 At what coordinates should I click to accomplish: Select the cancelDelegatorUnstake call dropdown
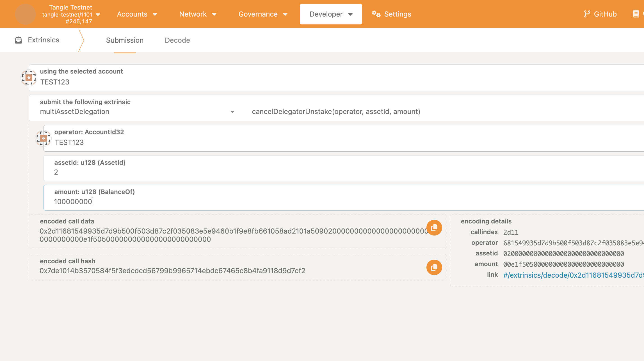335,111
